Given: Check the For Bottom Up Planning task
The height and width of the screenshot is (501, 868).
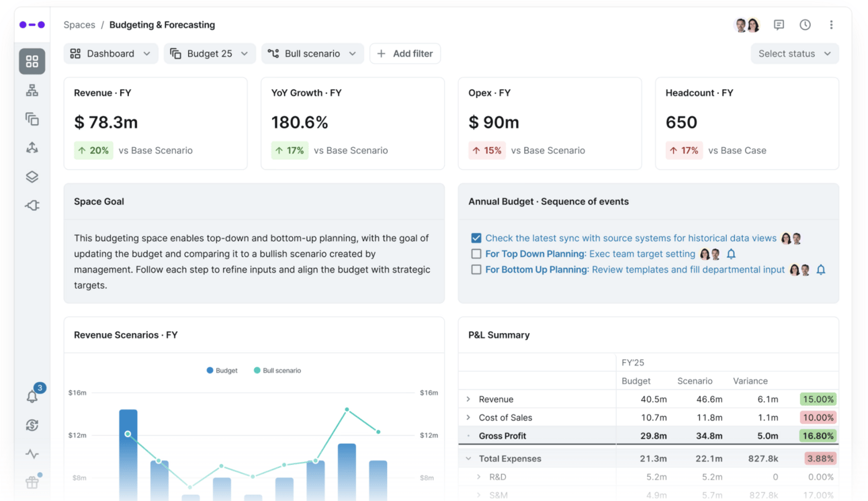Looking at the screenshot, I should pyautogui.click(x=476, y=270).
